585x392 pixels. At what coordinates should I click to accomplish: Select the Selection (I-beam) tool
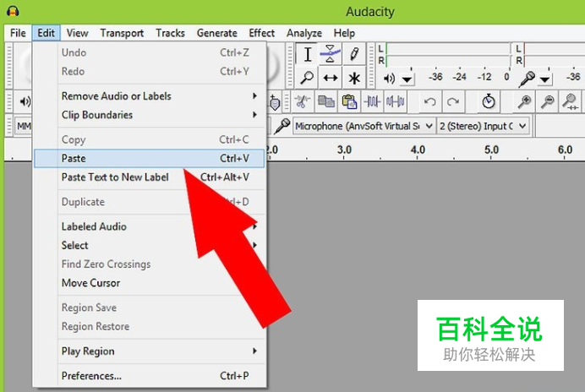pyautogui.click(x=308, y=54)
